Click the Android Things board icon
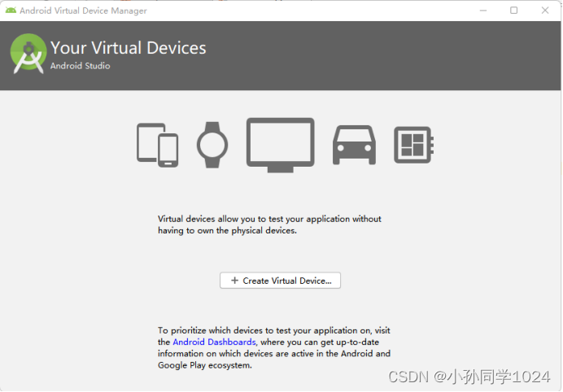The height and width of the screenshot is (392, 563). (413, 145)
